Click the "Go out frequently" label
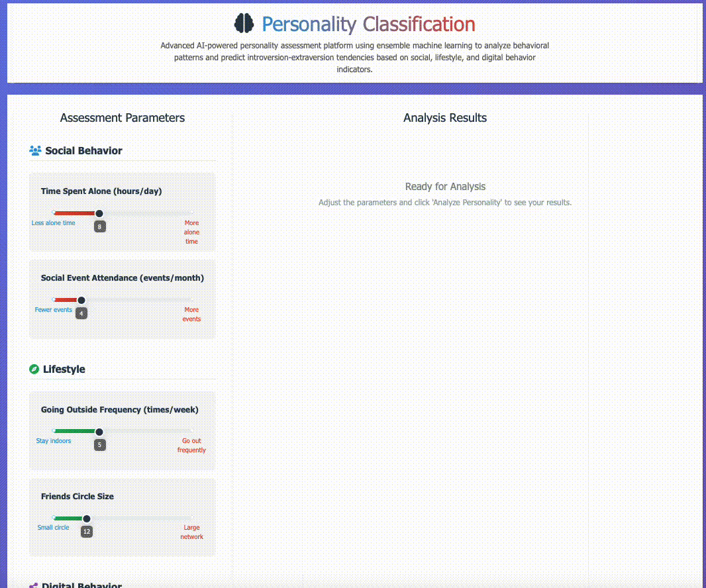The height and width of the screenshot is (588, 706). (x=191, y=446)
